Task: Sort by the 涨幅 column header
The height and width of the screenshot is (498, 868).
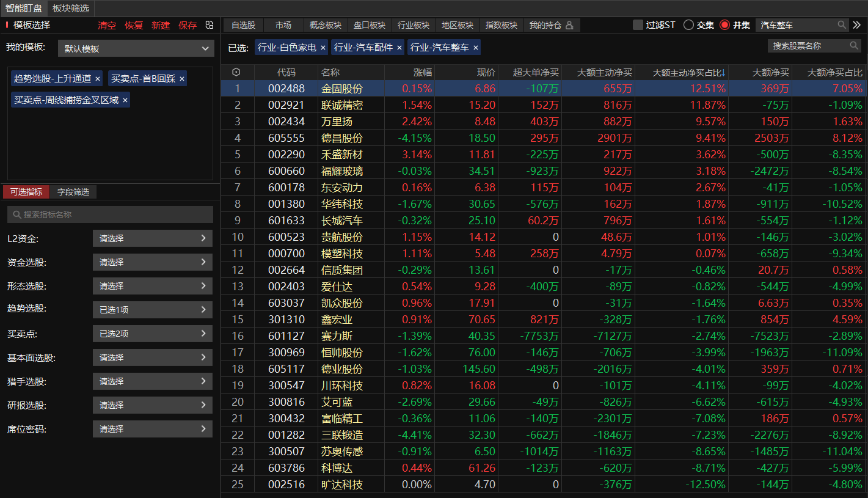Action: pos(423,72)
